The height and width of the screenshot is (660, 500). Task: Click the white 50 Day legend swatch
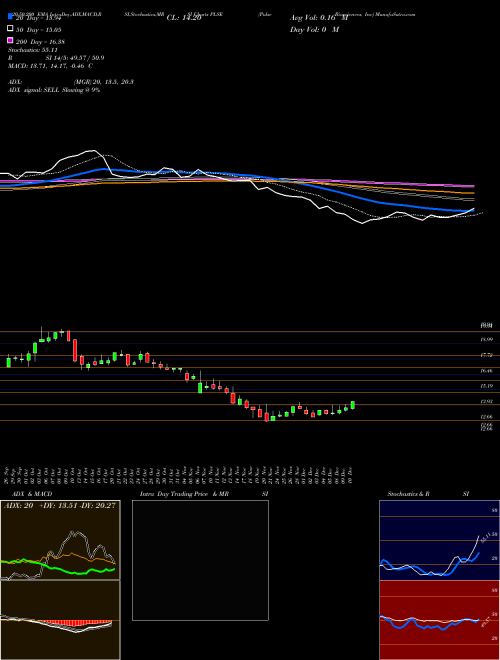(x=10, y=29)
